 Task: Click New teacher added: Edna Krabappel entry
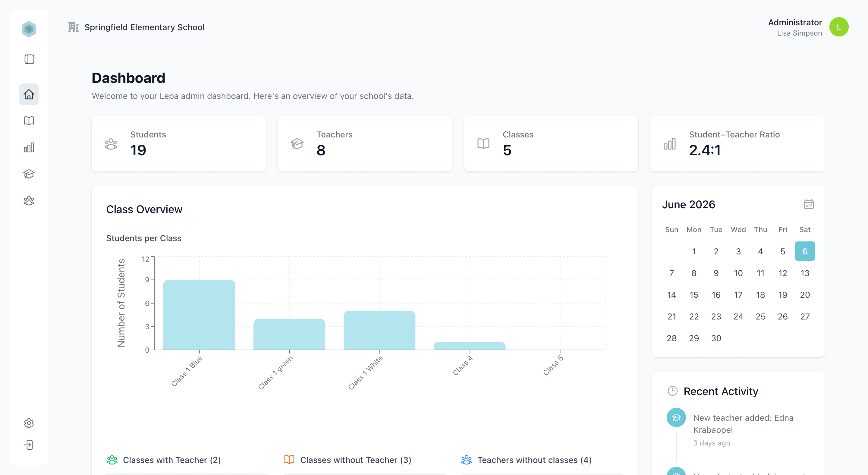pyautogui.click(x=743, y=424)
